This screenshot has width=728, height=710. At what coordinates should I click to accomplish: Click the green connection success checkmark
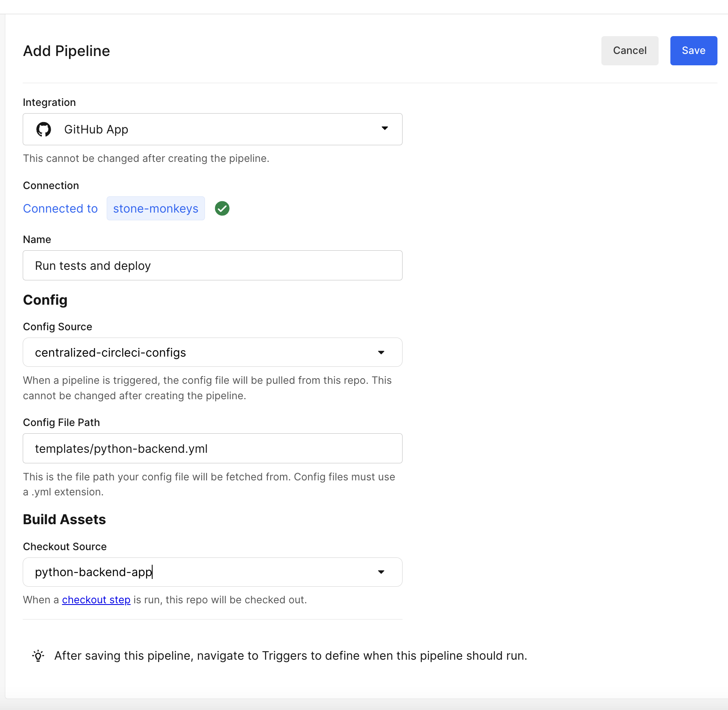(222, 208)
